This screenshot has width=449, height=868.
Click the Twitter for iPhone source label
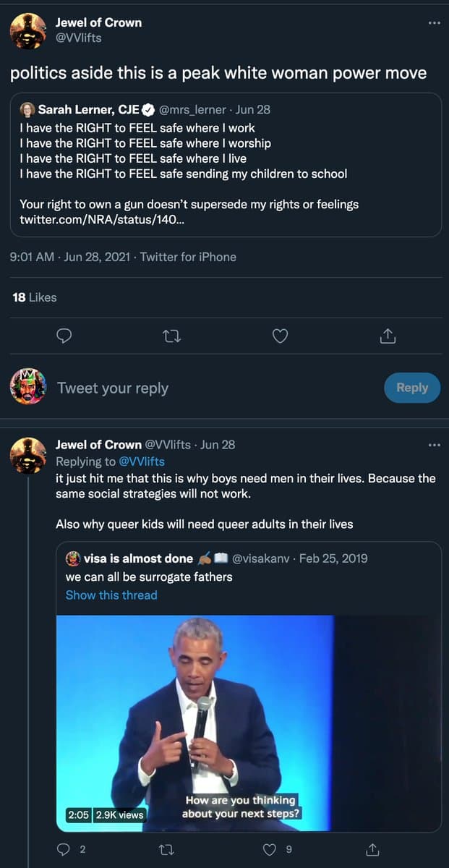click(x=188, y=257)
